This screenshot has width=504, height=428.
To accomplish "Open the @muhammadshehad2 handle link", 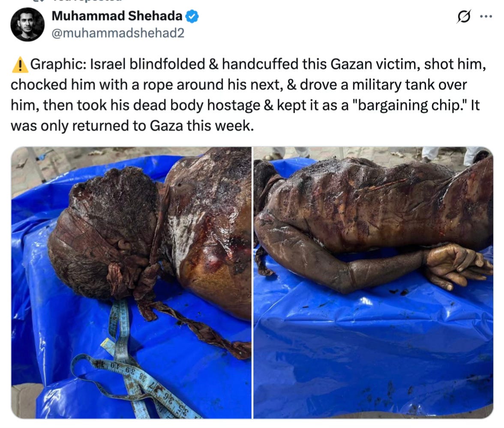I will (118, 33).
